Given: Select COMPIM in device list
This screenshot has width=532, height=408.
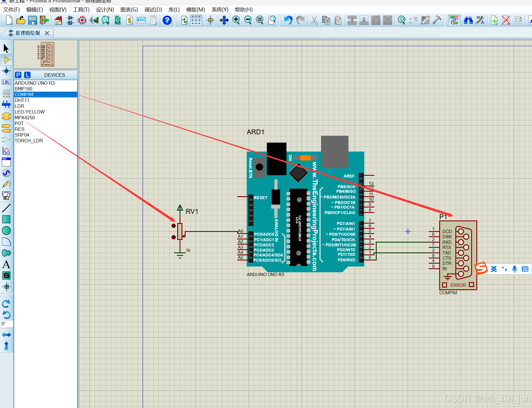Looking at the screenshot, I should pyautogui.click(x=46, y=95).
